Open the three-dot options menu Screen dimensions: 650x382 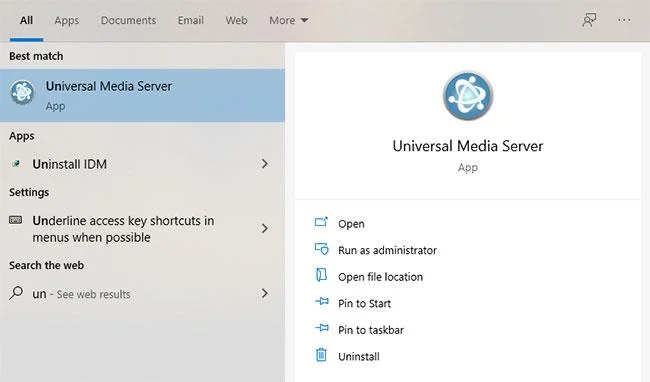(624, 20)
